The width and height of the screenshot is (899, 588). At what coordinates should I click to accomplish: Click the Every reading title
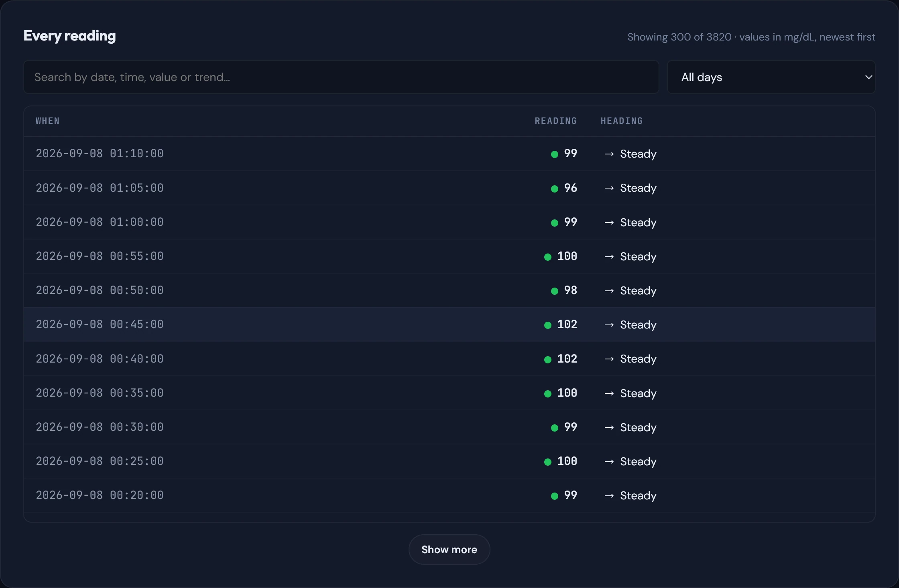[x=70, y=36]
